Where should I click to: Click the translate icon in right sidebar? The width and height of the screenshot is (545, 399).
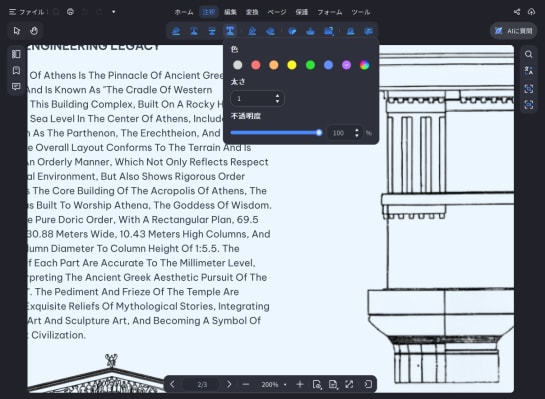click(x=529, y=71)
